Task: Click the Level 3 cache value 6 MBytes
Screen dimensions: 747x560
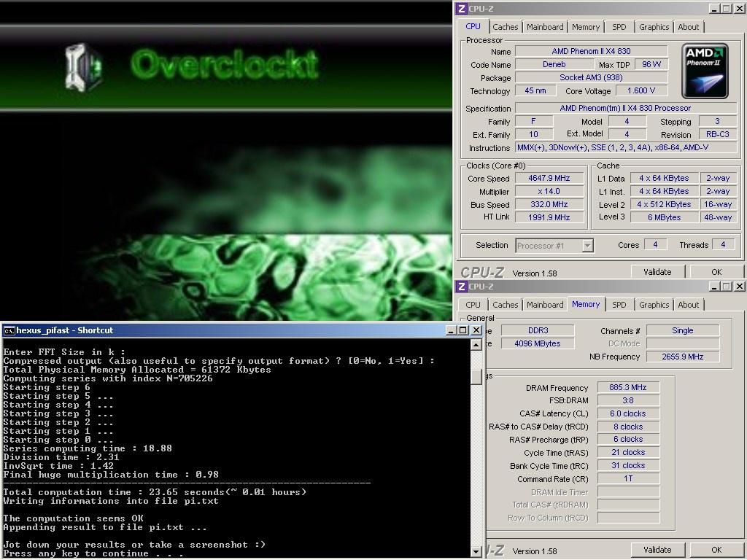Action: click(664, 217)
